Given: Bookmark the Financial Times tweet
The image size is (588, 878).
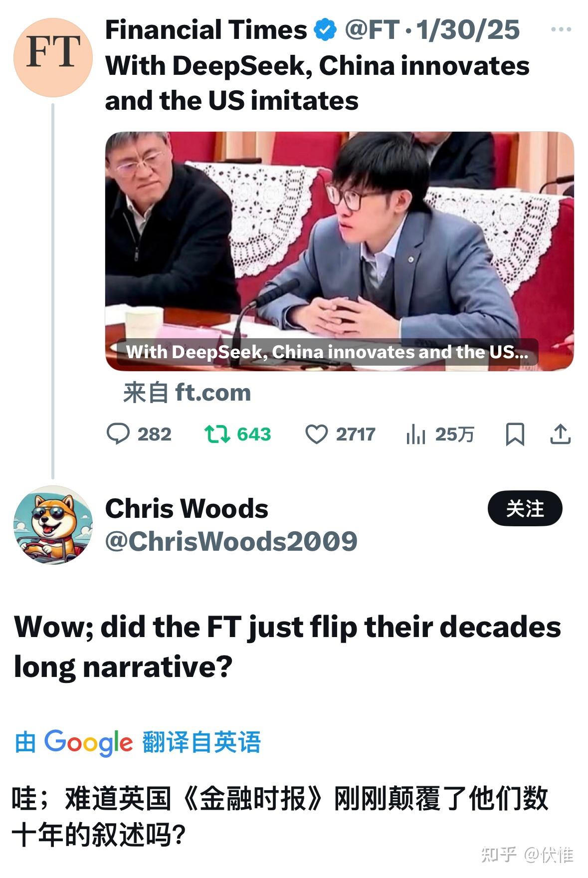Looking at the screenshot, I should (515, 434).
